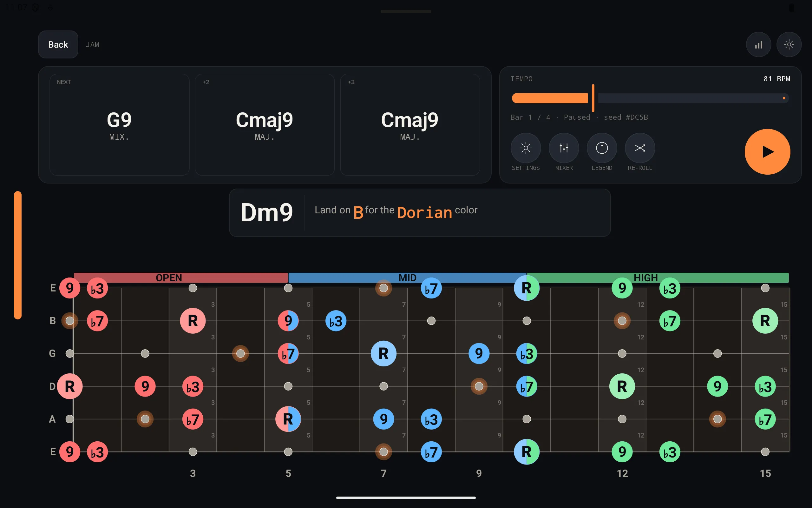Tap split 9 on B string fret 5

[288, 321]
